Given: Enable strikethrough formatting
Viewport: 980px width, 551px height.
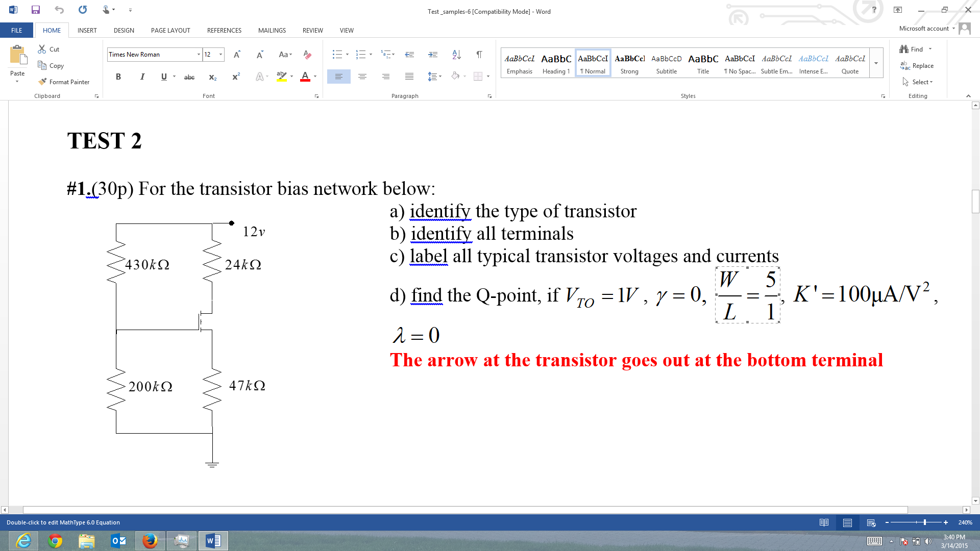Looking at the screenshot, I should tap(189, 77).
